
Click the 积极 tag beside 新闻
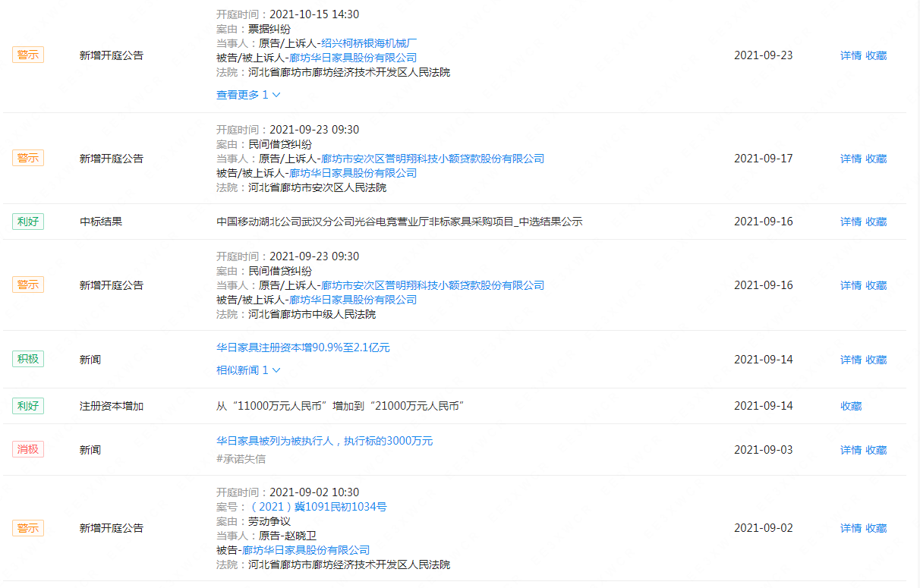point(28,359)
